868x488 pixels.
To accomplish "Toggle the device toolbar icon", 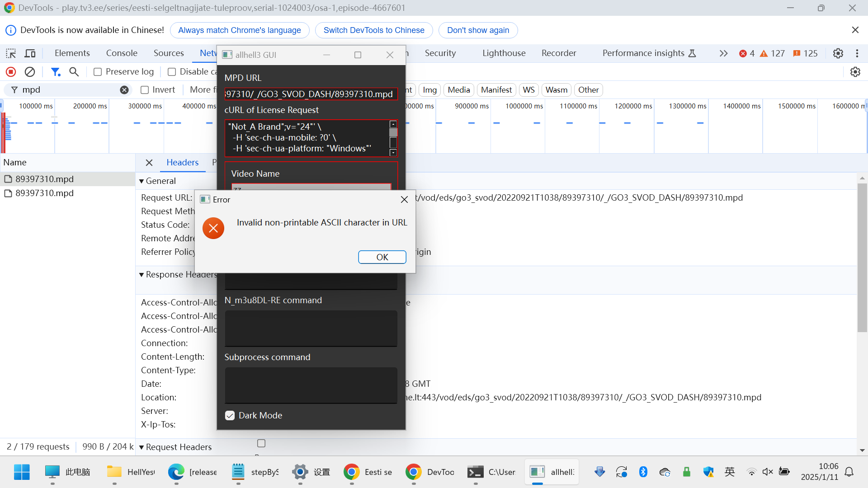I will pyautogui.click(x=30, y=53).
